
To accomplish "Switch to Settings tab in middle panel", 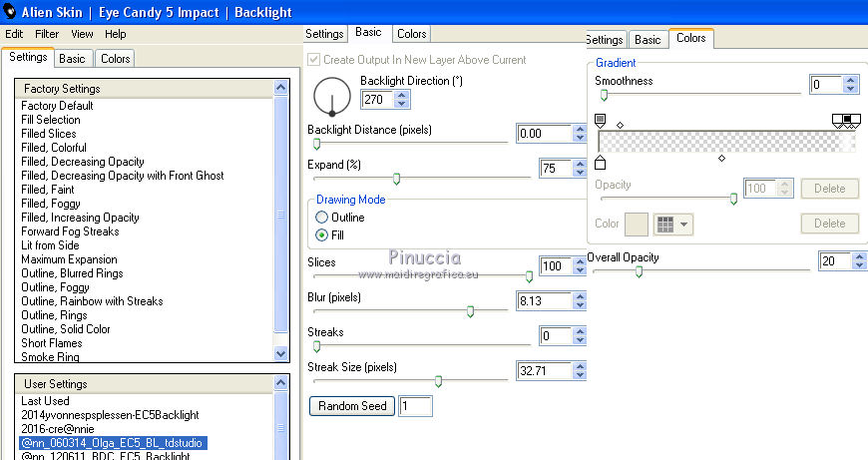I will tap(324, 34).
